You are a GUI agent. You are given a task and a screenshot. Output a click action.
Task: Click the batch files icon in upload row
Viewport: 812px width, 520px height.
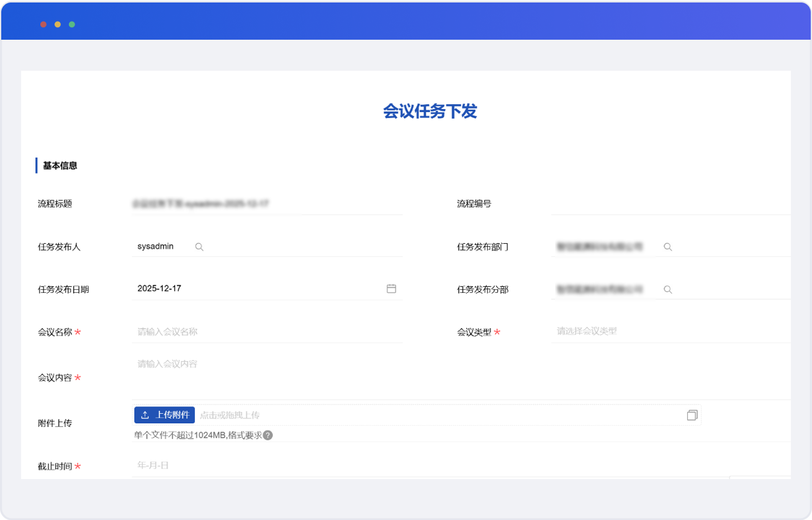click(x=692, y=415)
